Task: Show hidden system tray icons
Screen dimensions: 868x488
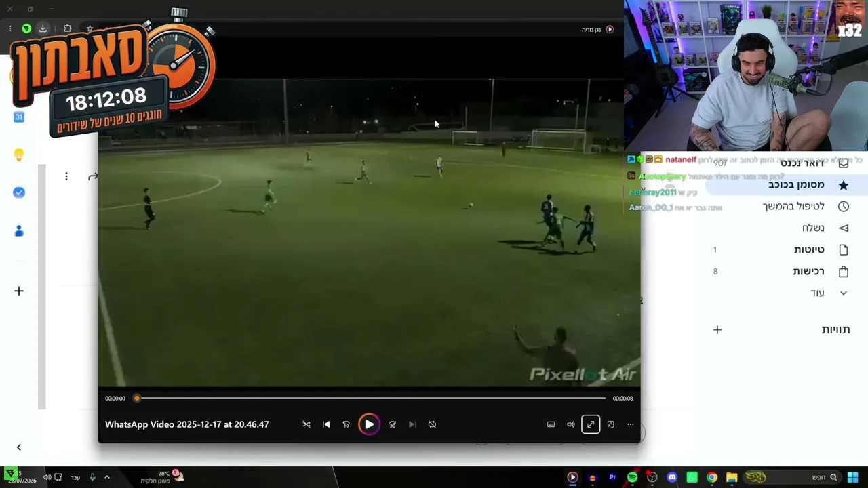Action: (106, 477)
